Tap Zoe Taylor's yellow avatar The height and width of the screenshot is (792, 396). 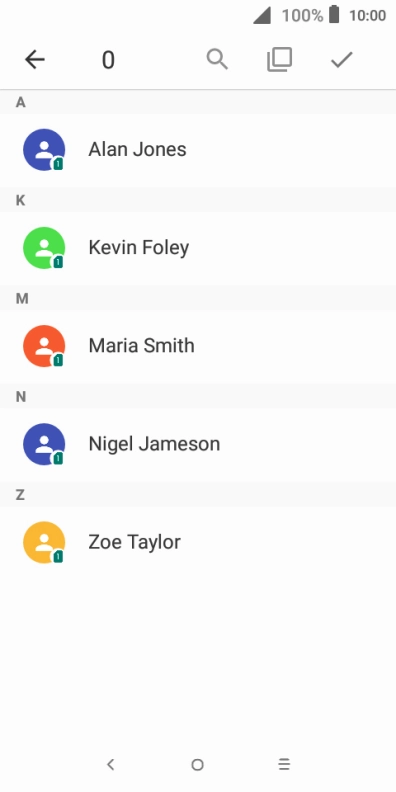[x=44, y=542]
